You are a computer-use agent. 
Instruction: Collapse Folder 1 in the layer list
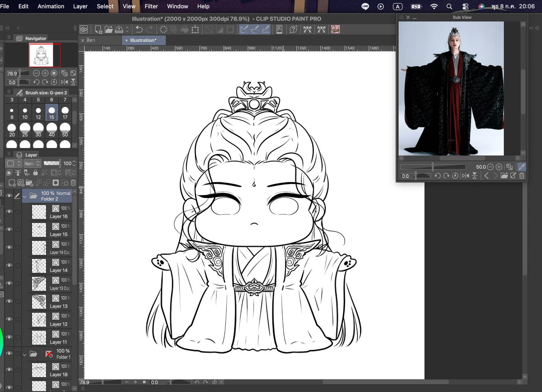point(25,354)
